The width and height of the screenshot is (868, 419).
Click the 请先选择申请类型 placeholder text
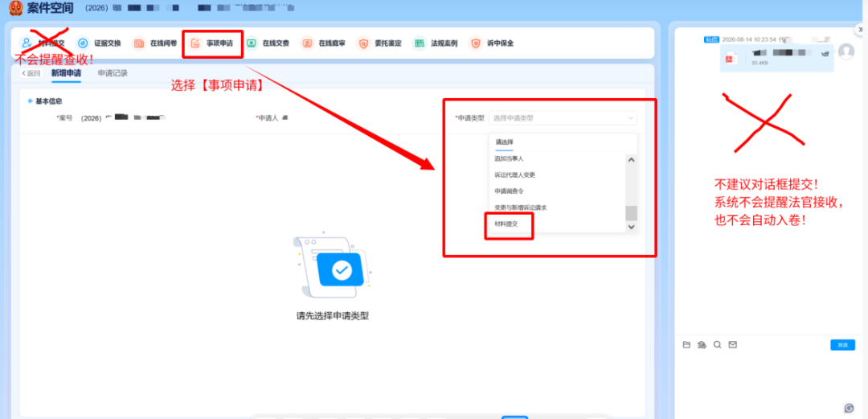click(333, 316)
